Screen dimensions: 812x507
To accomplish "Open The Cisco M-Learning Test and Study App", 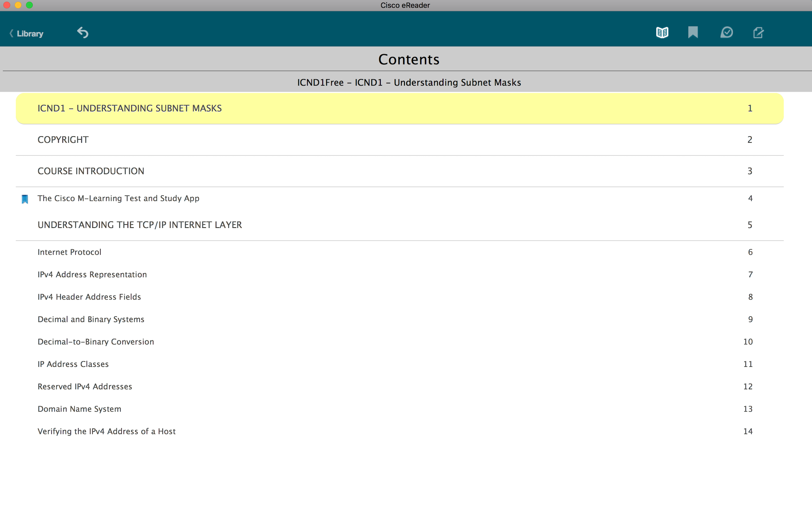I will (118, 198).
